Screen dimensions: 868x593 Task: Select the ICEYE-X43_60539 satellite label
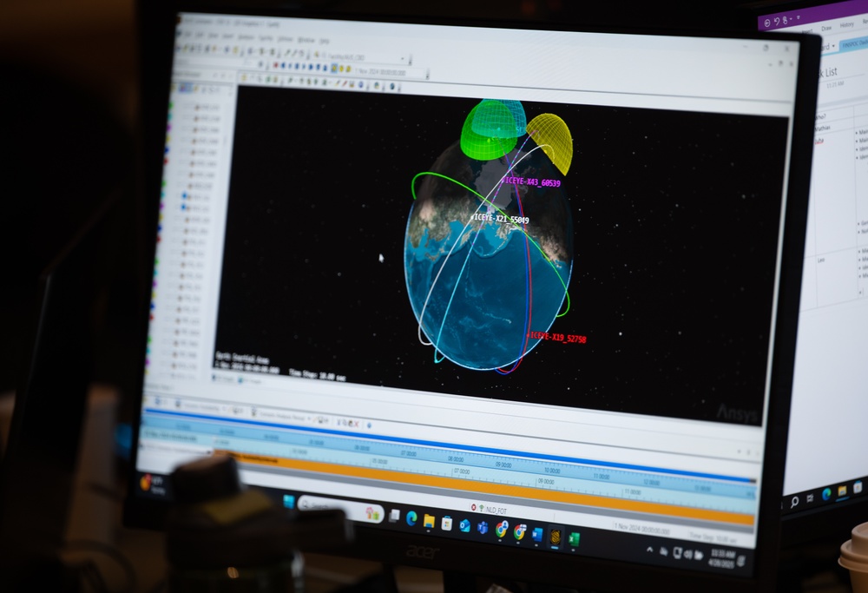533,182
